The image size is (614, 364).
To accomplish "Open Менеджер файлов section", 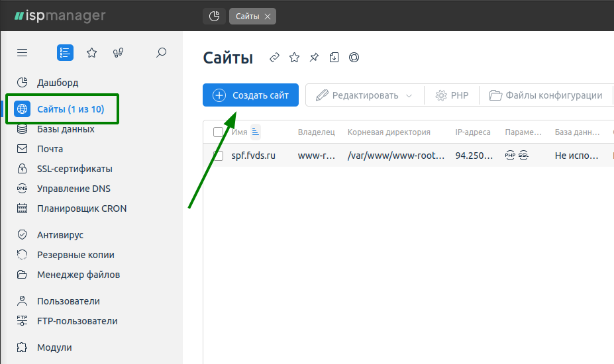I will click(x=78, y=275).
